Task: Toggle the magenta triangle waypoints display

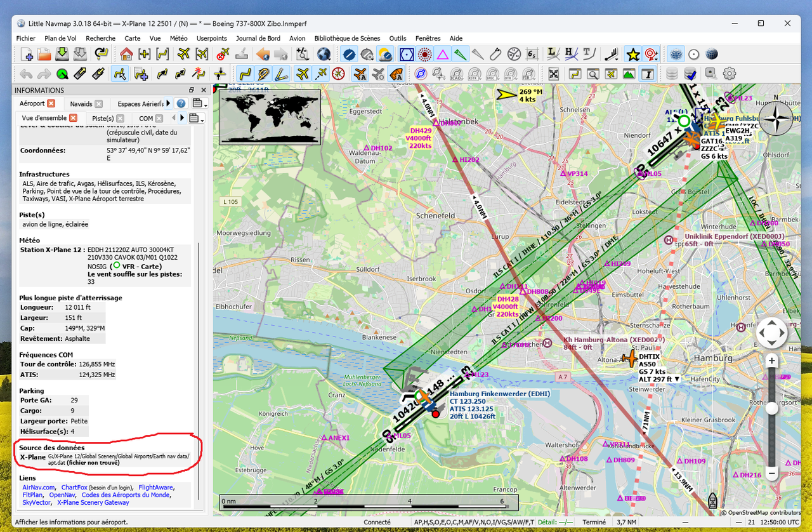Action: click(x=443, y=54)
